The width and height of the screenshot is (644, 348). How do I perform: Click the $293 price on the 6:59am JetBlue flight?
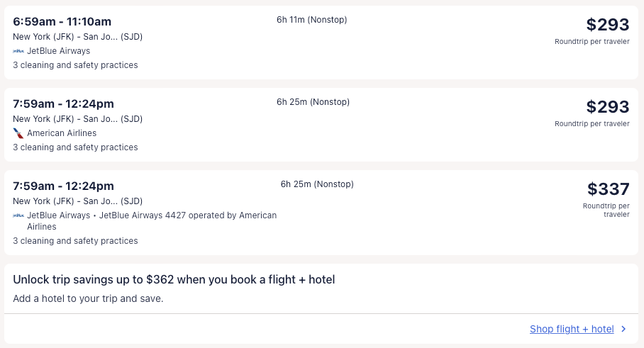608,25
